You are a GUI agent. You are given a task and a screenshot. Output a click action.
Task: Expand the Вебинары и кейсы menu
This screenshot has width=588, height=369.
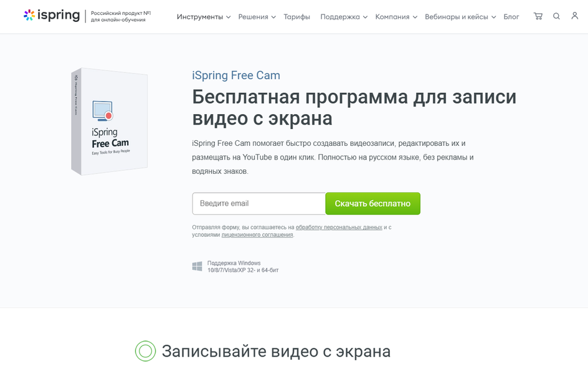click(x=460, y=17)
